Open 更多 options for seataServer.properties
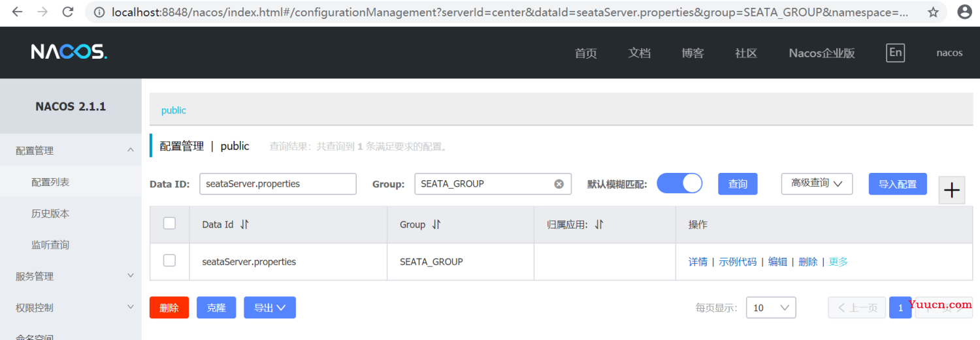 pyautogui.click(x=838, y=262)
